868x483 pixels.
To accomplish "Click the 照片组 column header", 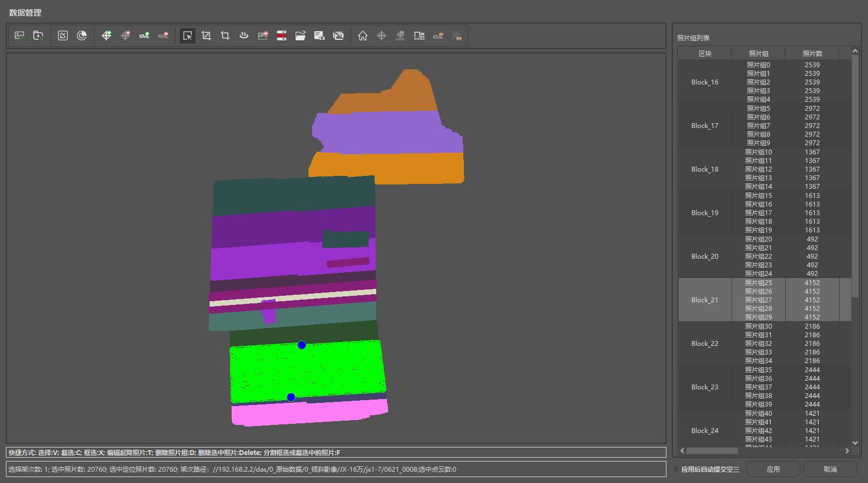I will (x=758, y=53).
